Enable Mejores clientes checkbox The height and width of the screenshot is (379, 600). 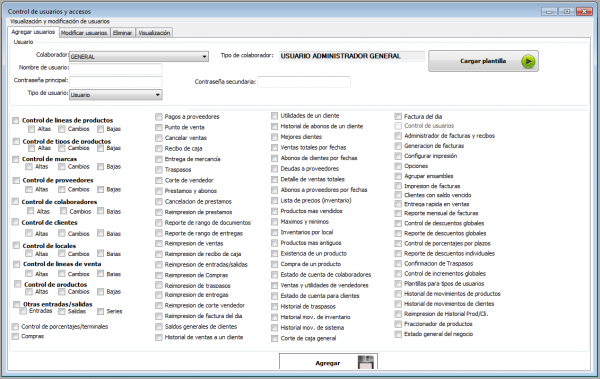coord(274,137)
